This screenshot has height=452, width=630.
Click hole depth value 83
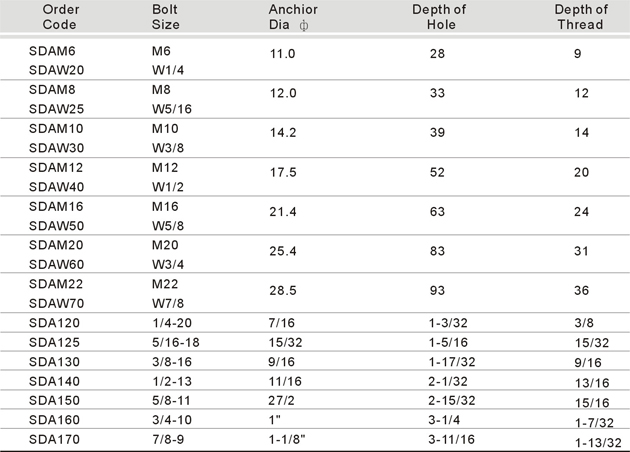[437, 251]
